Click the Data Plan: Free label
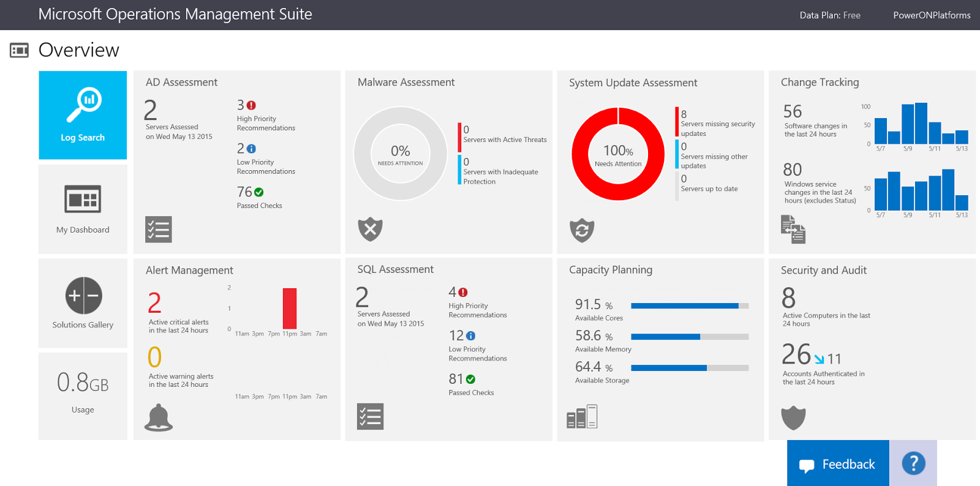 click(x=829, y=15)
